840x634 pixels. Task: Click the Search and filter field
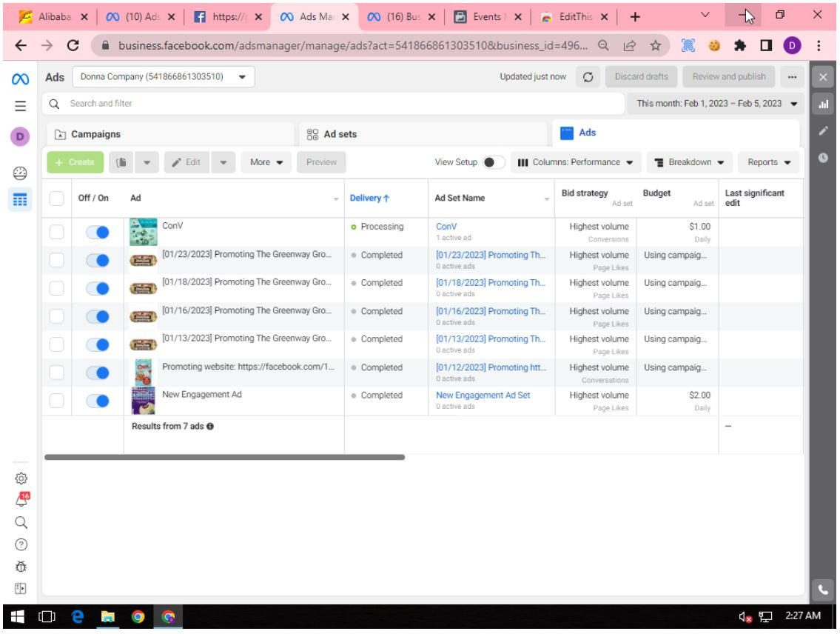333,104
